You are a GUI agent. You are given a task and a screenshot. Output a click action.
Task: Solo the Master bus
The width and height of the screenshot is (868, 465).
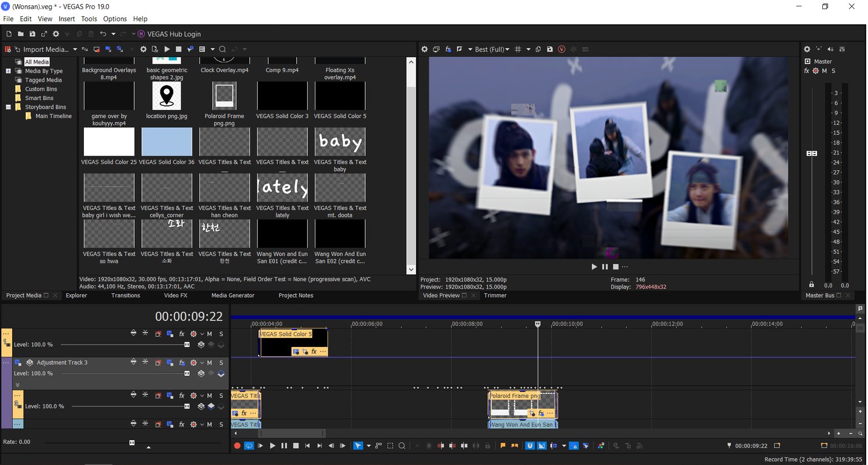click(x=834, y=71)
